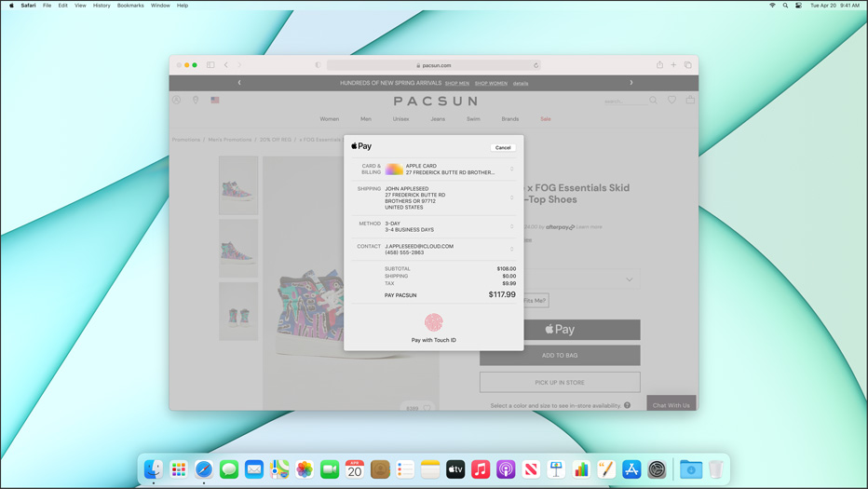This screenshot has width=868, height=489.
Task: Click the Touch ID fingerprint icon
Action: coord(433,322)
